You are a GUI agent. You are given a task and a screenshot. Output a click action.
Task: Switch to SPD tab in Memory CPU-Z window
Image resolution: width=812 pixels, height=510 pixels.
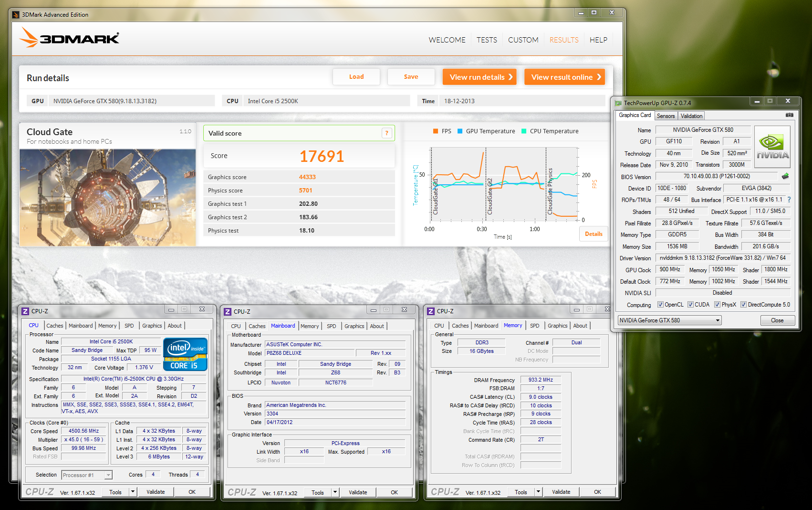pos(535,326)
